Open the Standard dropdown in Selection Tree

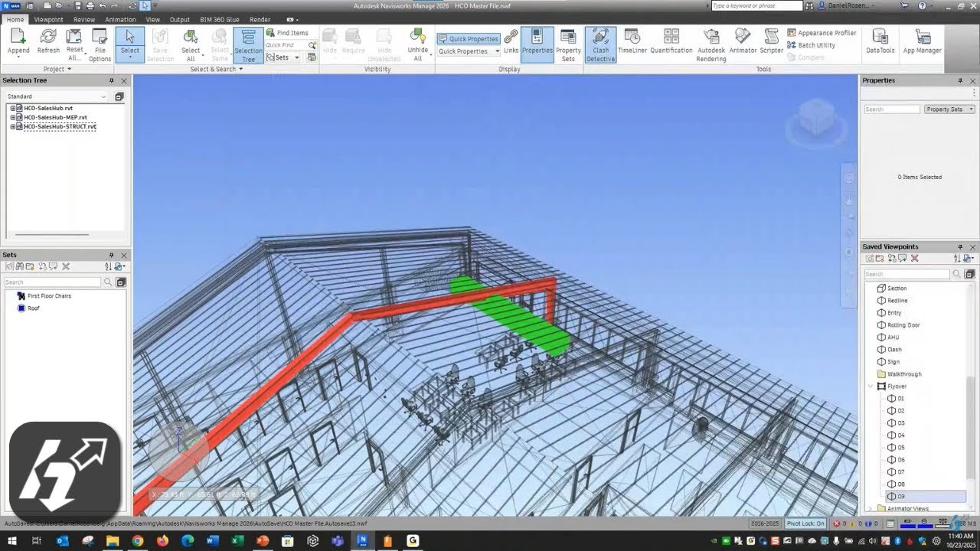coord(57,96)
